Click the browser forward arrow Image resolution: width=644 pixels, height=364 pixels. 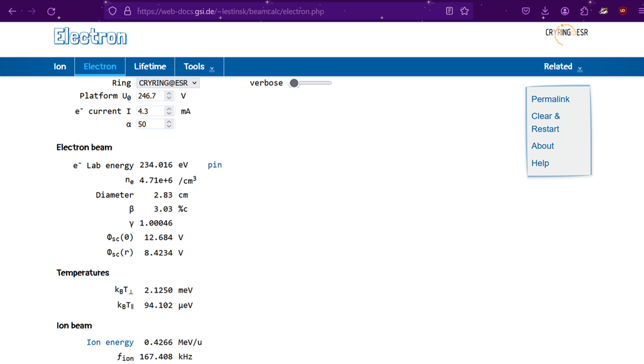32,11
